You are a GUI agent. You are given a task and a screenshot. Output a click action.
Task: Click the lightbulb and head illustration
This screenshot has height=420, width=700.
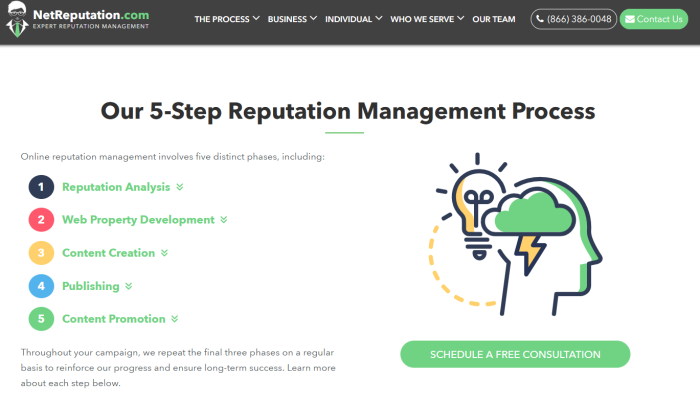click(516, 234)
